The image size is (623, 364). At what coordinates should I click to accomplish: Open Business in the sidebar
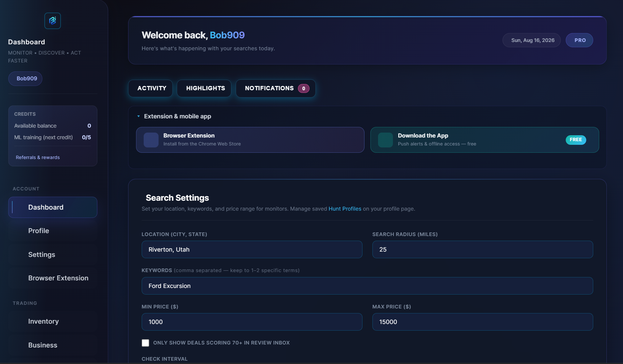coord(53,345)
